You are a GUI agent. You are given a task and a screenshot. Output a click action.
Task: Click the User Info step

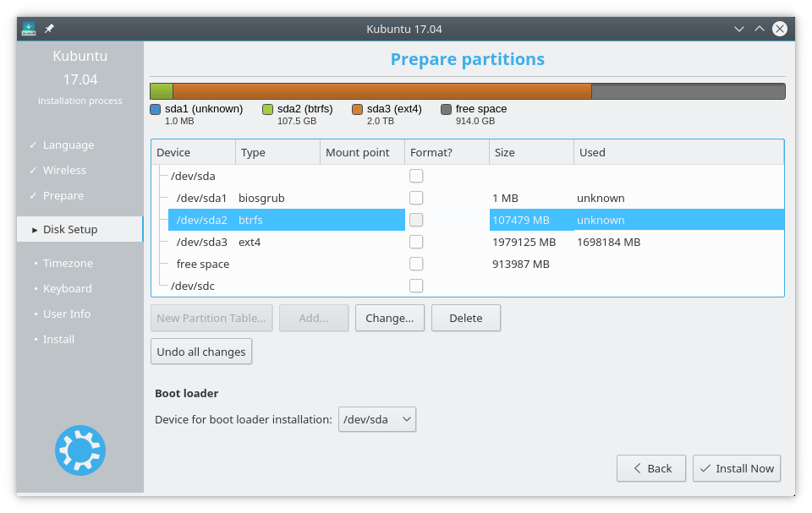pyautogui.click(x=66, y=314)
